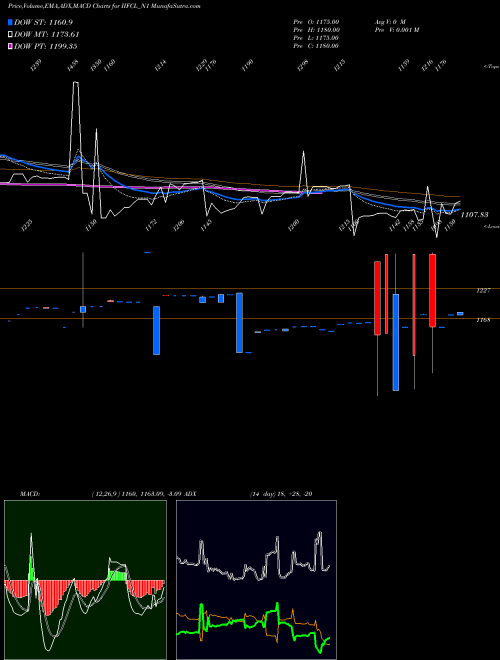Click the white DOW MT legend swatch

pyautogui.click(x=11, y=35)
